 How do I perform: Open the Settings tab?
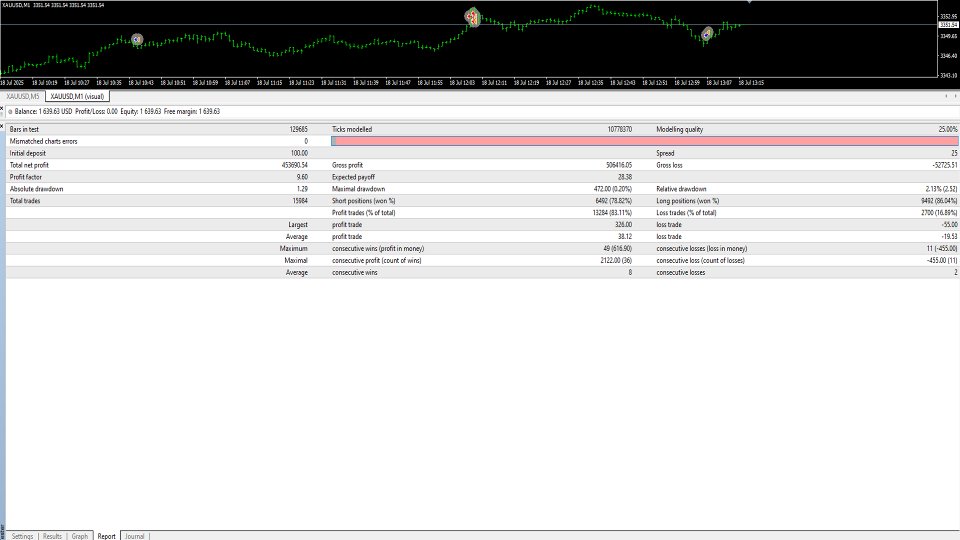click(22, 536)
